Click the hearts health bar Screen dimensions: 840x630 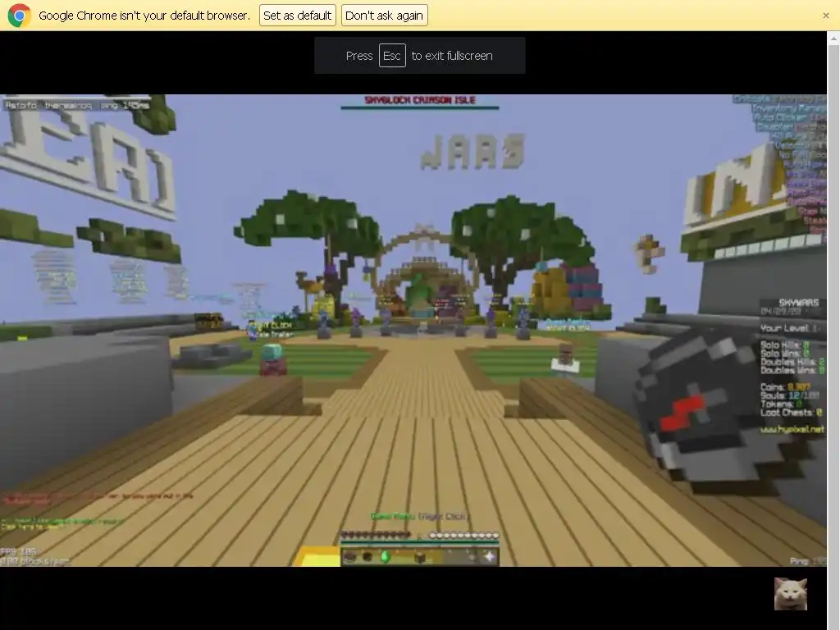pos(376,535)
